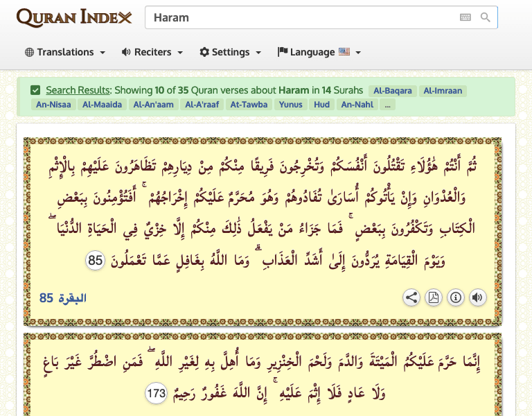Toggle the Search Results checkbox

35,90
